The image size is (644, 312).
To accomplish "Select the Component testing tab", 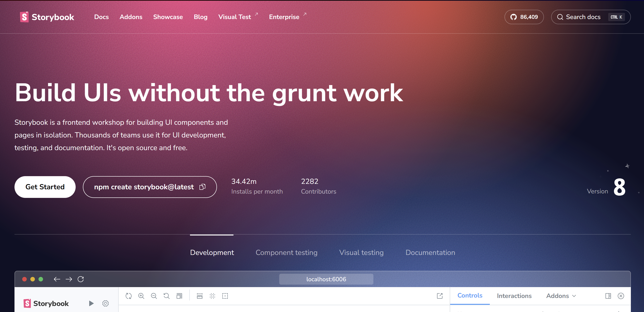I will [x=286, y=252].
